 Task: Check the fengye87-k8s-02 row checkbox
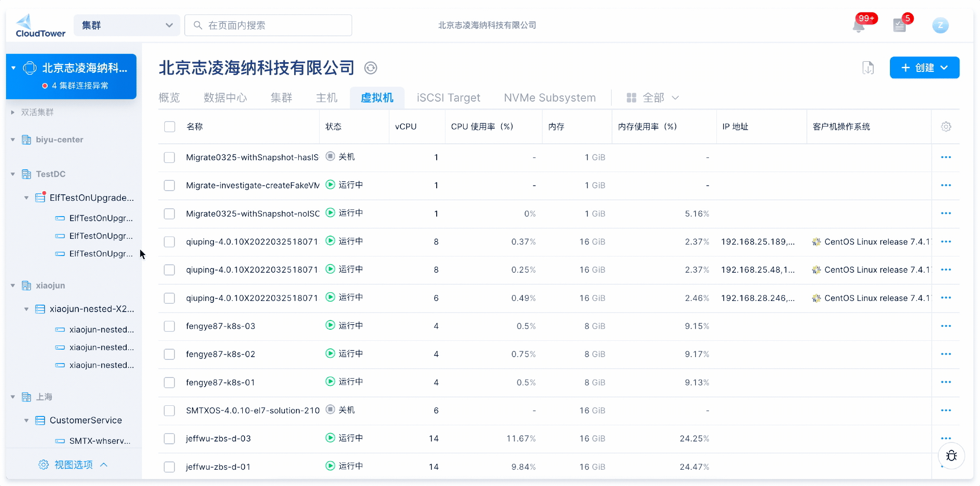click(169, 354)
